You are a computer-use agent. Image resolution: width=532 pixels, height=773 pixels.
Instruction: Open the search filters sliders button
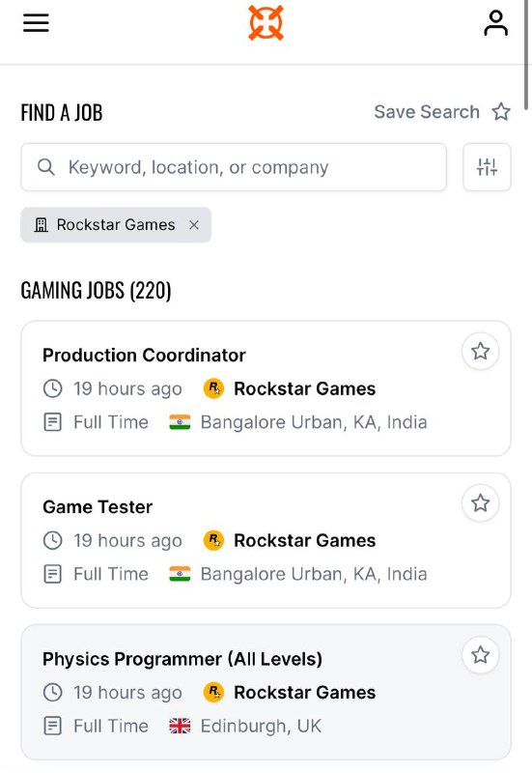tap(487, 167)
